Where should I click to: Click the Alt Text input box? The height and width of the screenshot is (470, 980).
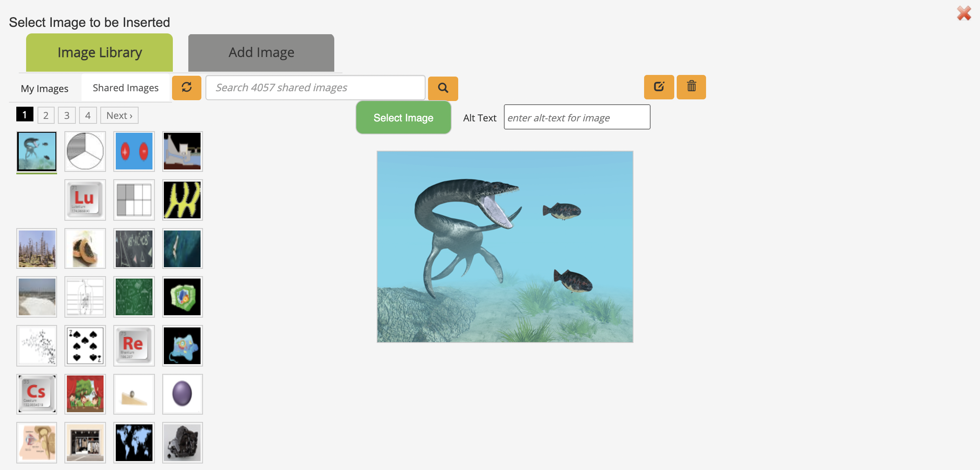tap(577, 118)
